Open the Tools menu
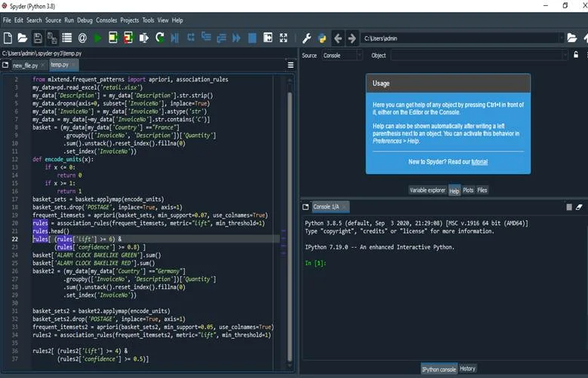The image size is (588, 378). click(148, 20)
